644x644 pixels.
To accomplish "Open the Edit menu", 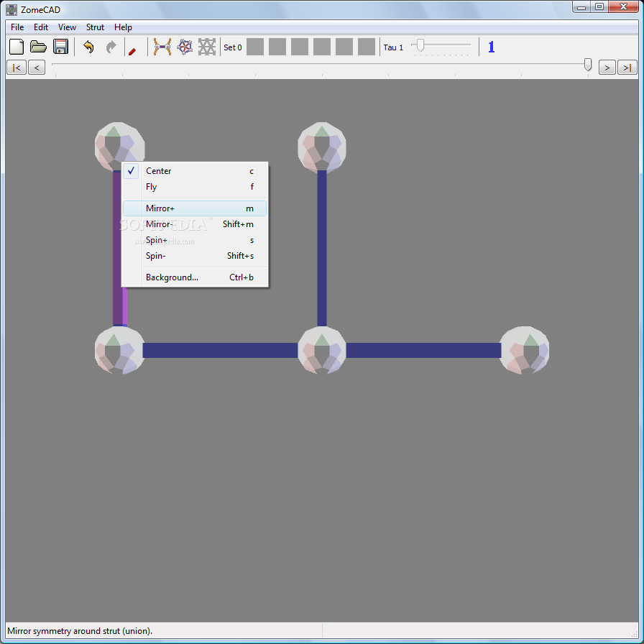I will click(x=41, y=27).
